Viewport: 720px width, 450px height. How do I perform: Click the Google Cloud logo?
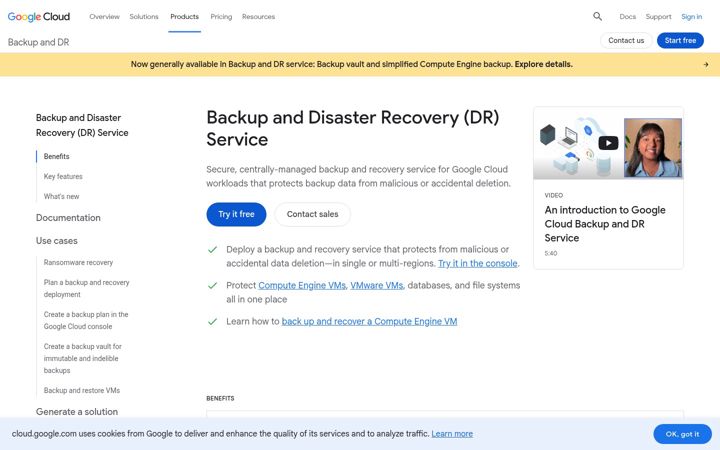coord(39,17)
